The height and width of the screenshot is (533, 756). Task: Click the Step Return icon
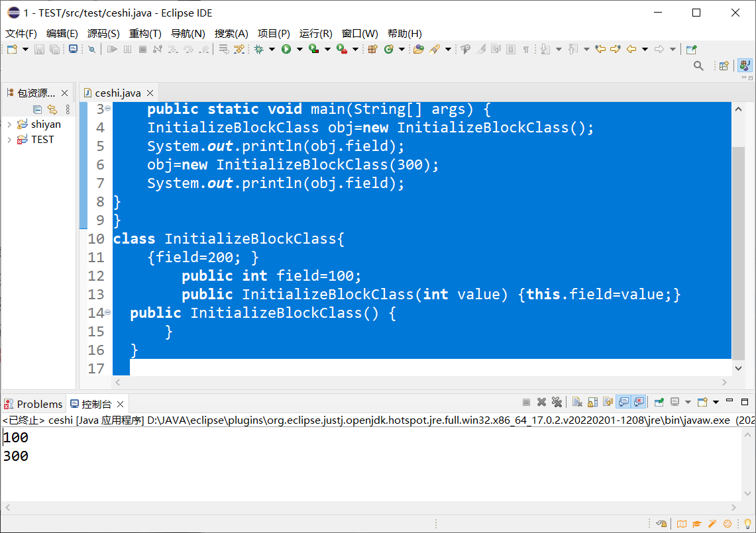point(205,49)
